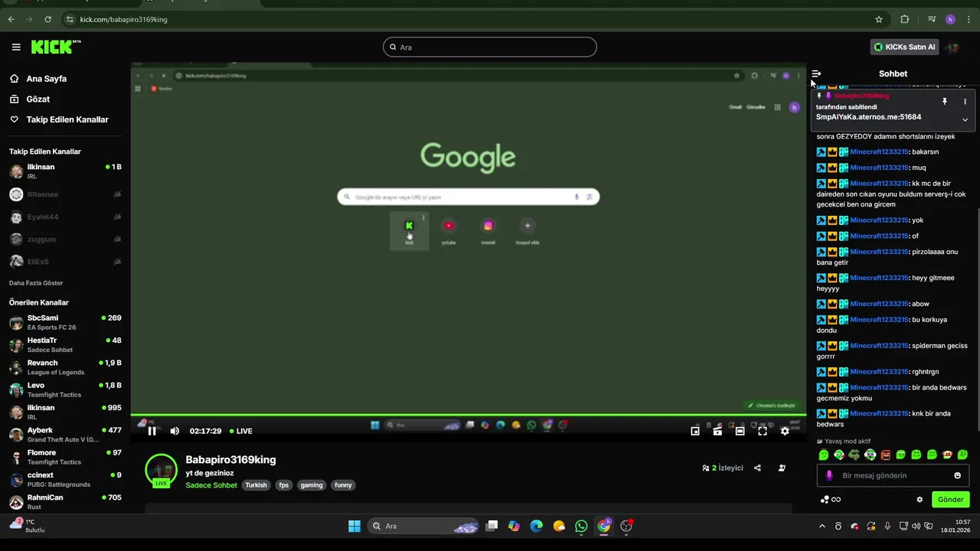Open WhatsApp from the taskbar
This screenshot has width=980, height=551.
coord(581,526)
